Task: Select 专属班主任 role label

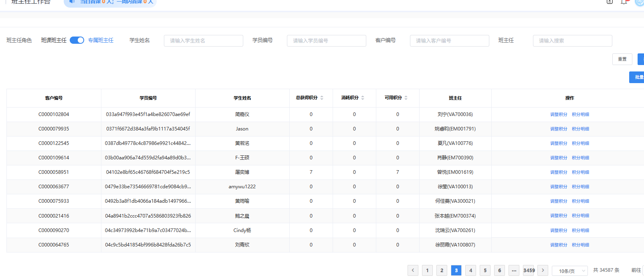Action: pos(101,40)
